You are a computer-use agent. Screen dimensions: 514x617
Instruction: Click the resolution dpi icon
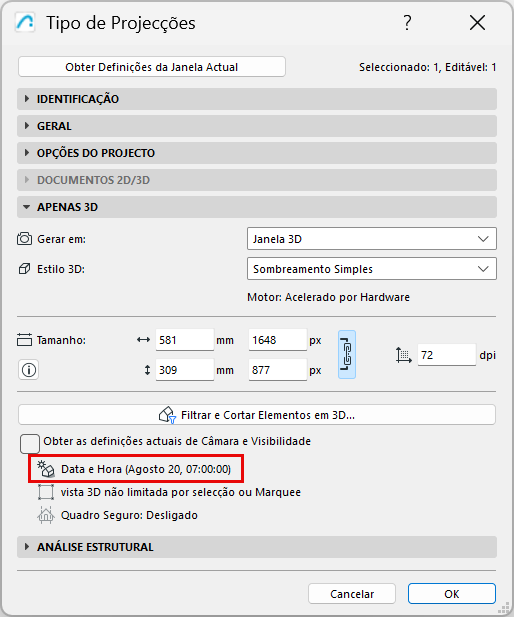[403, 355]
